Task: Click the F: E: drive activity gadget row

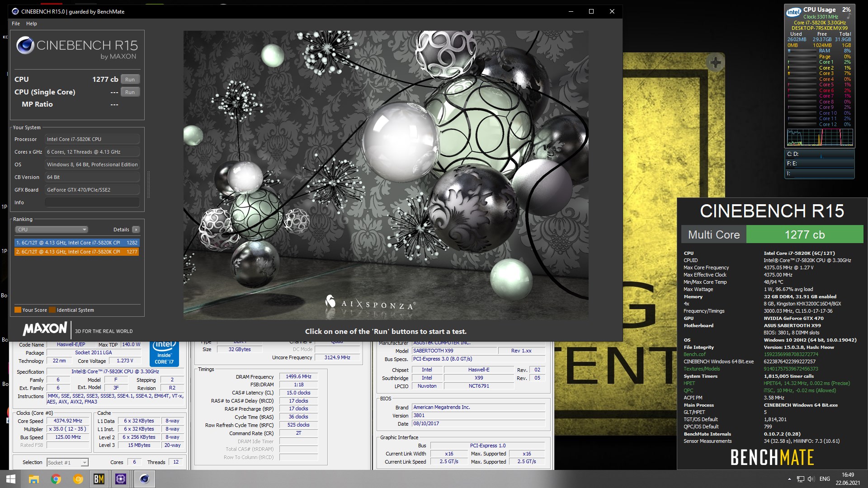Action: tap(820, 164)
